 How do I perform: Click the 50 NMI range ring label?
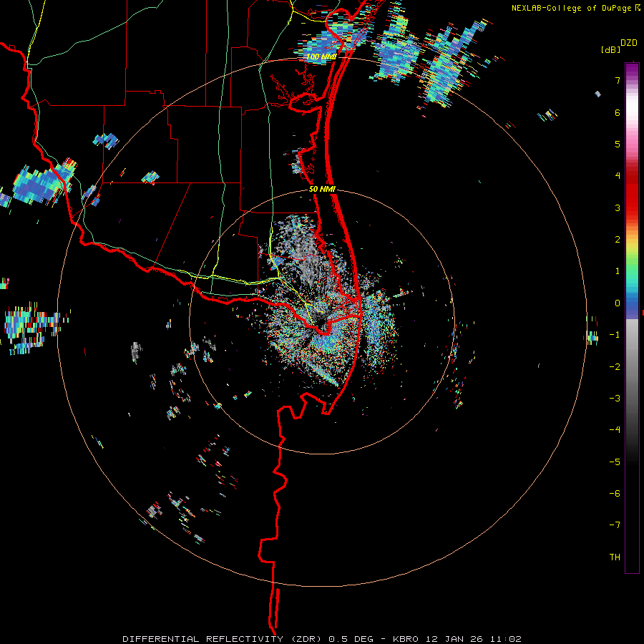[x=323, y=190]
